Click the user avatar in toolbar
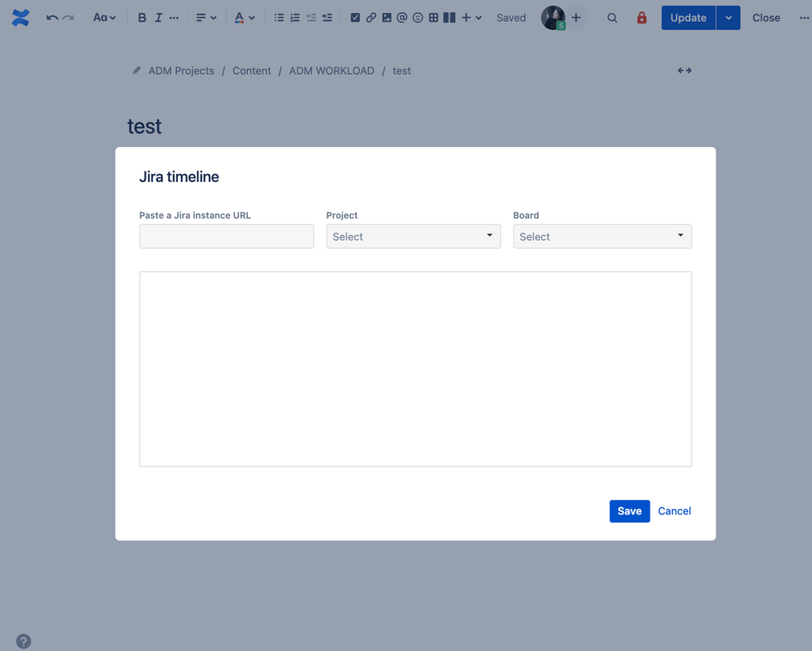Viewport: 812px width, 651px height. pos(553,18)
